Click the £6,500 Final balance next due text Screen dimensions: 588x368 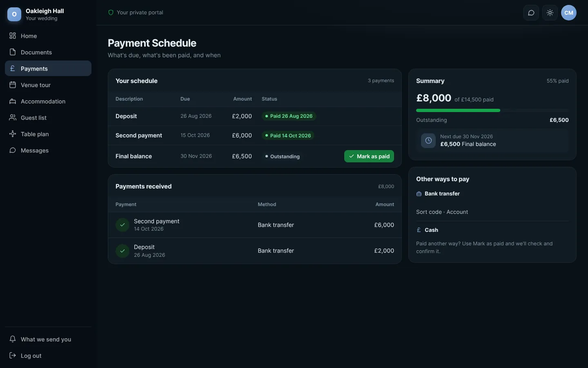click(x=468, y=144)
